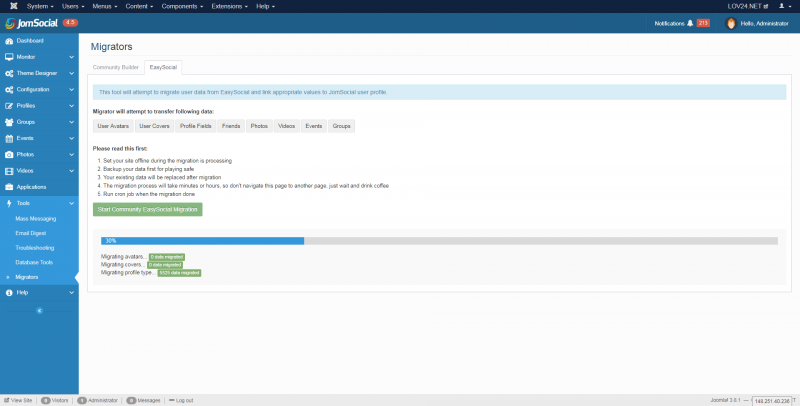Click the Profiles edit icon
The height and width of the screenshot is (406, 800).
point(9,106)
